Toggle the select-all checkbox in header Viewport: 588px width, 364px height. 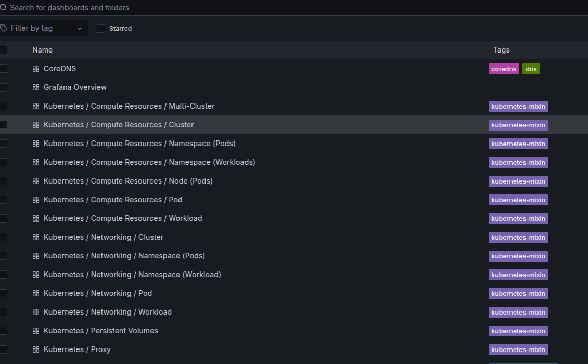[x=3, y=50]
